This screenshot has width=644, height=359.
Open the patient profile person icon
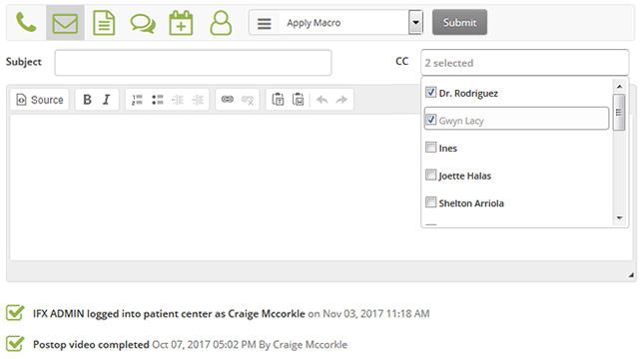point(221,23)
